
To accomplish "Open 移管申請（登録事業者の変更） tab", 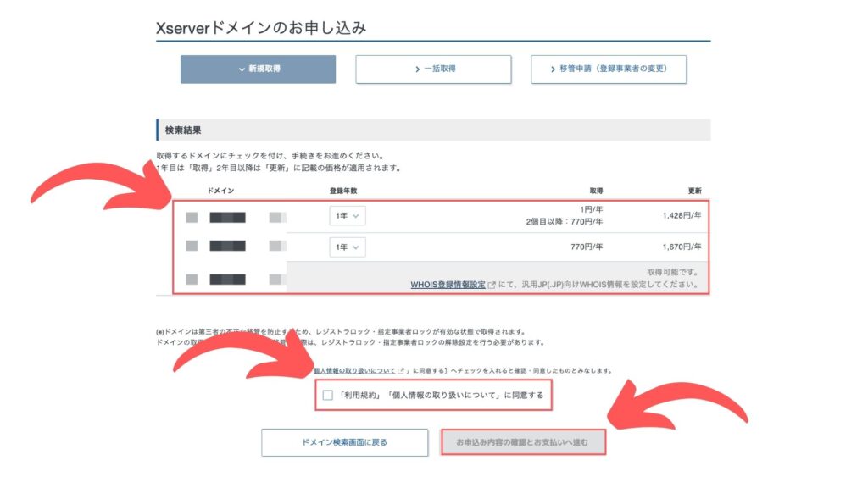I will coord(609,69).
